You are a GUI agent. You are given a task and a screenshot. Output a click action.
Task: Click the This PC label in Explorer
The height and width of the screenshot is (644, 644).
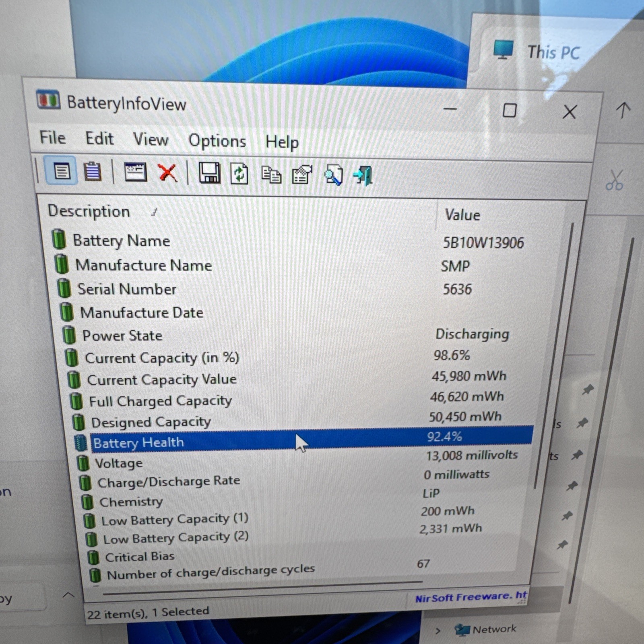(x=554, y=53)
